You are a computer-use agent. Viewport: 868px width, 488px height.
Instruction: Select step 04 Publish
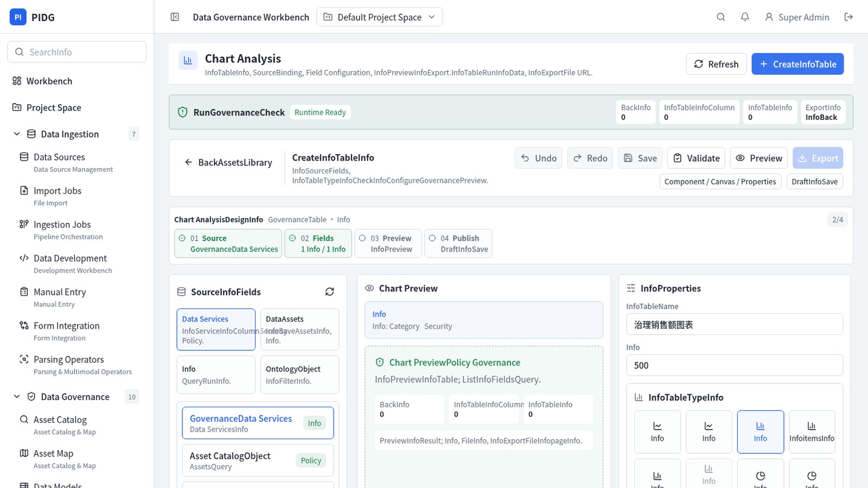point(458,243)
